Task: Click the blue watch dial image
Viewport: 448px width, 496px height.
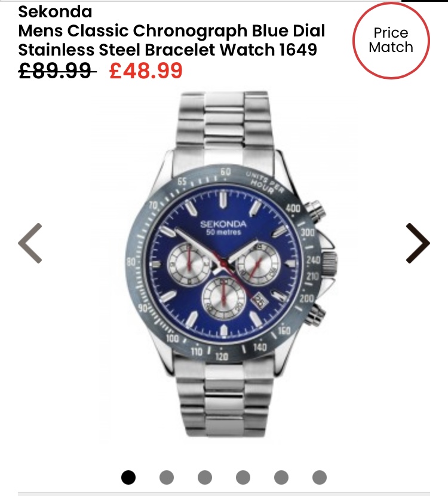Action: point(223,263)
